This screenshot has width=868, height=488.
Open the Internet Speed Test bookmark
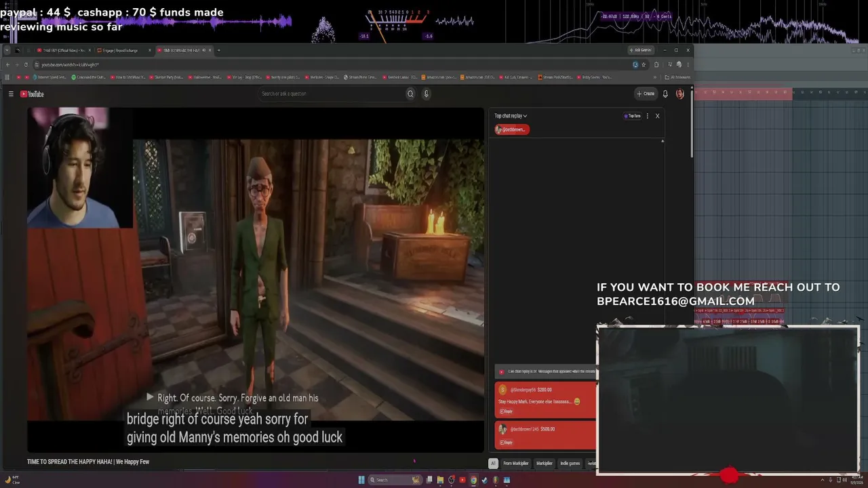pyautogui.click(x=50, y=77)
